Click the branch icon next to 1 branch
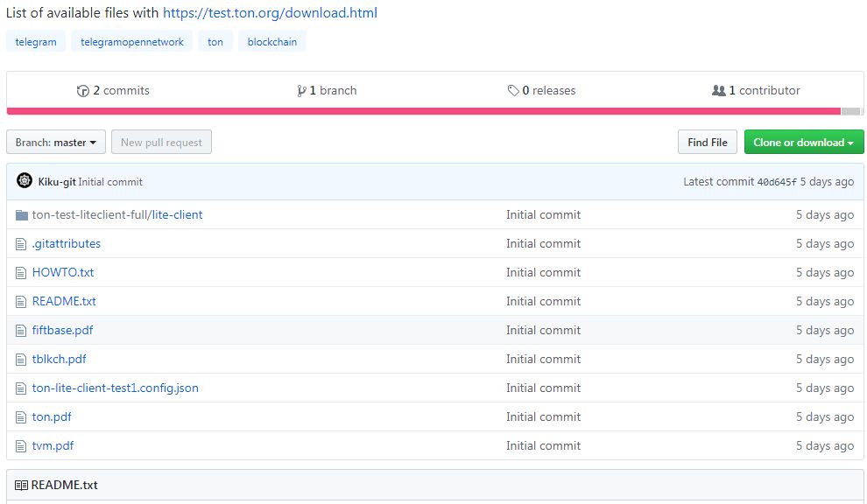This screenshot has width=867, height=504. coord(301,91)
